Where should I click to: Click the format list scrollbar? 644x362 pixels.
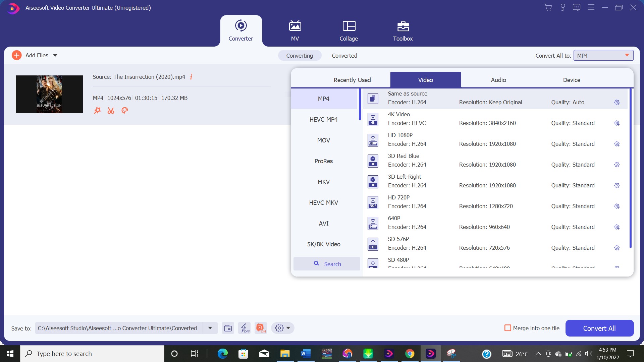(x=360, y=104)
